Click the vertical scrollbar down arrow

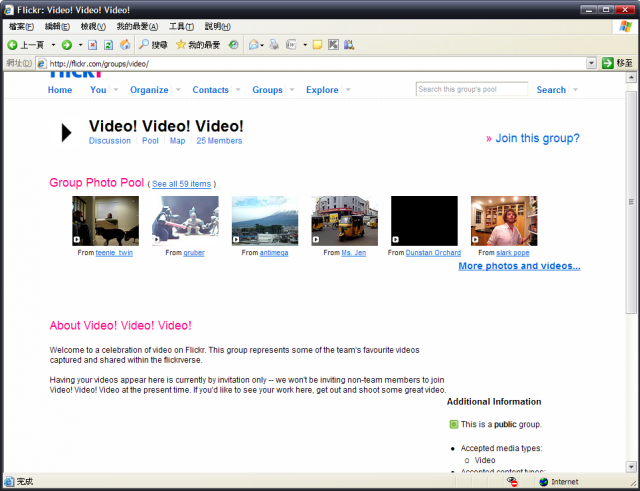(631, 467)
